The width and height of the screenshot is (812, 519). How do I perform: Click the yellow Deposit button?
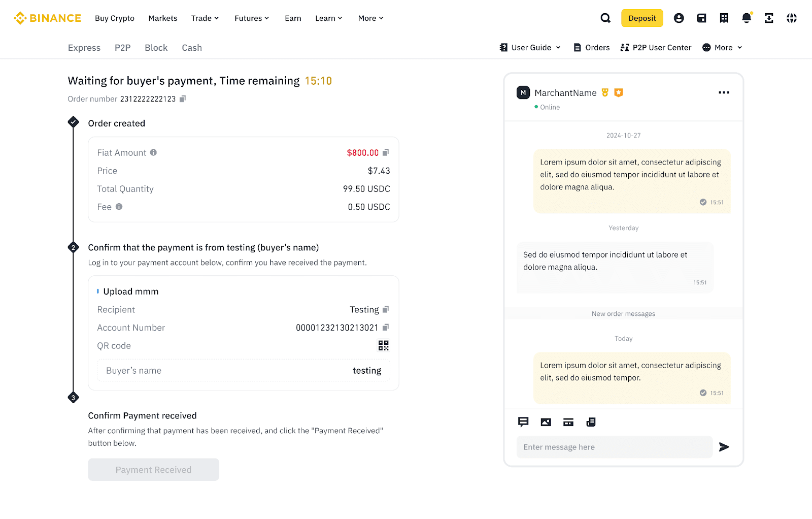642,18
